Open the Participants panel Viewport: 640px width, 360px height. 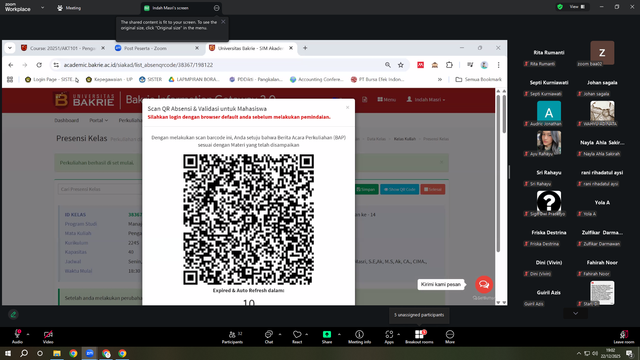pyautogui.click(x=233, y=336)
